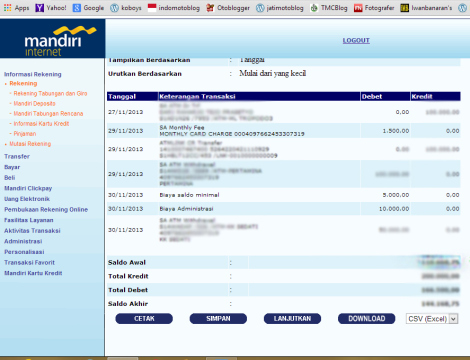Image resolution: width=470 pixels, height=360 pixels.
Task: Open Personalisasi menu
Action: coord(24,252)
